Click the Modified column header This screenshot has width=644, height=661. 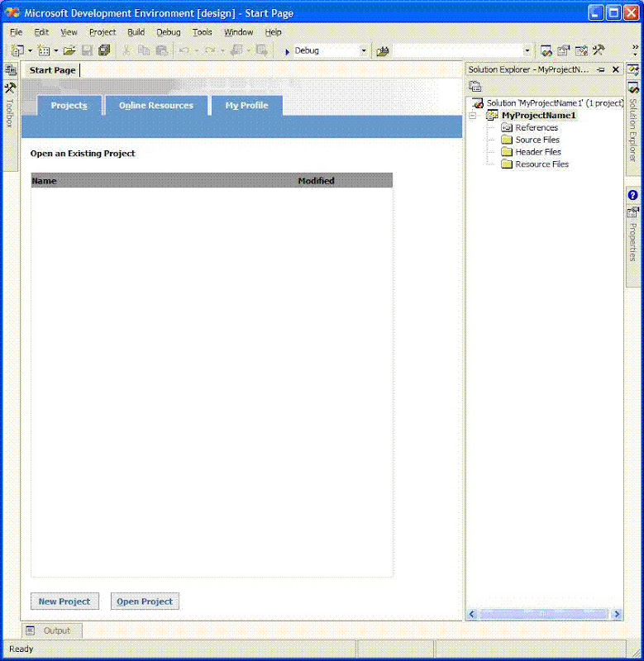click(x=316, y=181)
